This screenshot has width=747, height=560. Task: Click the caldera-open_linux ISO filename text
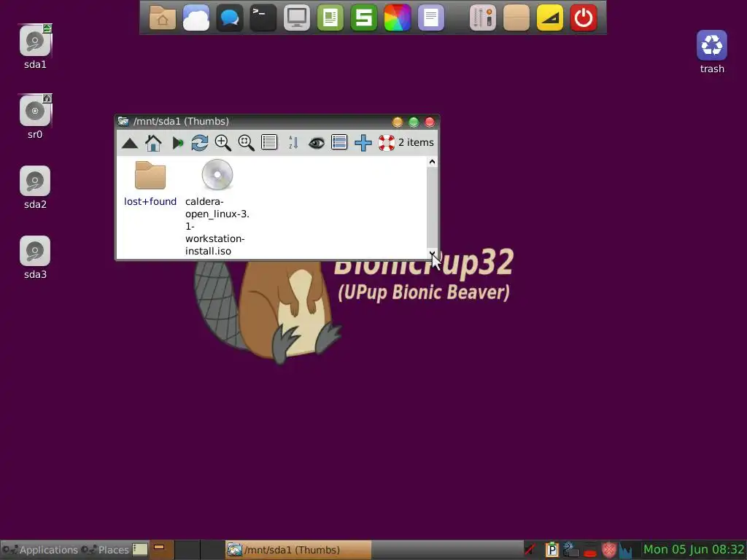click(x=217, y=226)
